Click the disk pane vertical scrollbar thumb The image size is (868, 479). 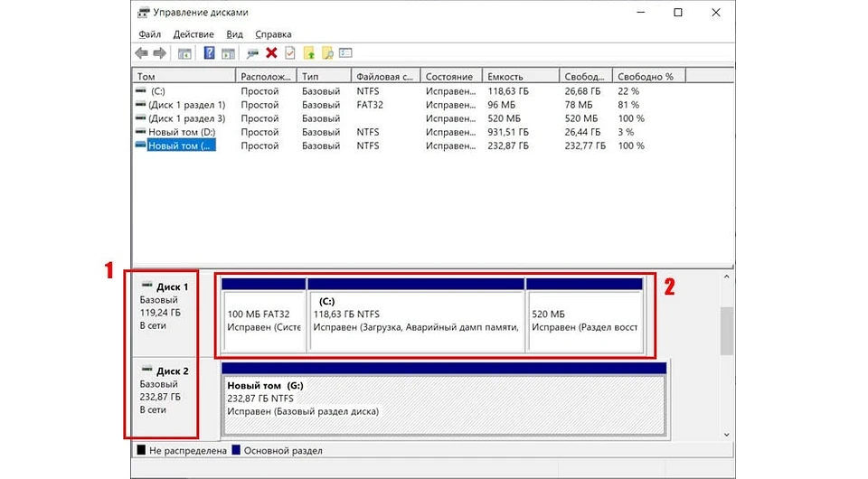(727, 331)
